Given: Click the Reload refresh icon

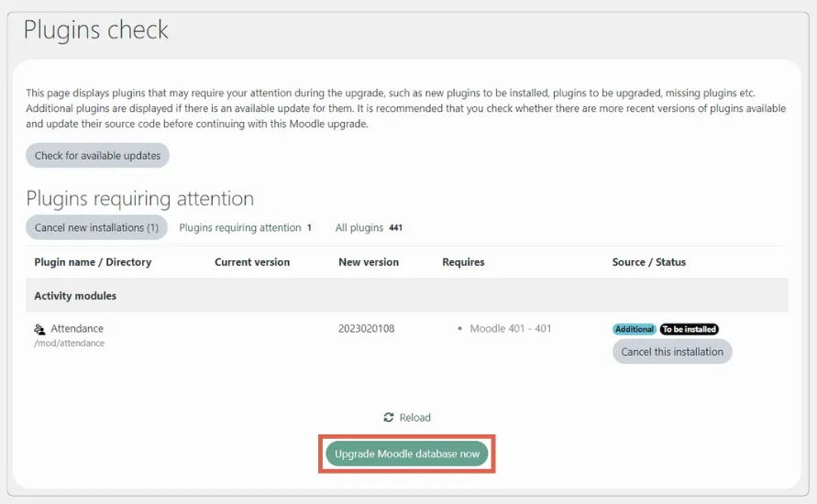Looking at the screenshot, I should click(x=389, y=417).
